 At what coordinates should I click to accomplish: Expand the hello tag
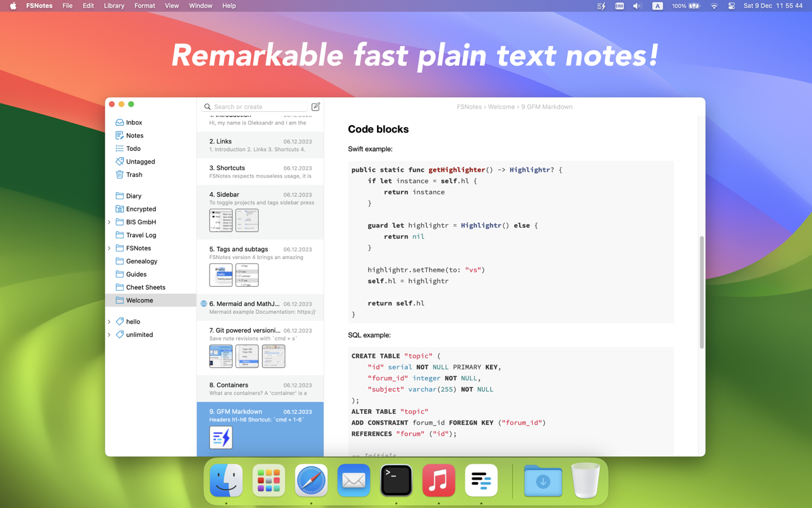pyautogui.click(x=109, y=322)
